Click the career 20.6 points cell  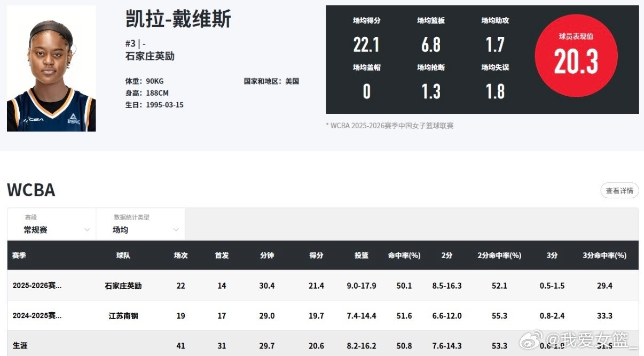[316, 346]
